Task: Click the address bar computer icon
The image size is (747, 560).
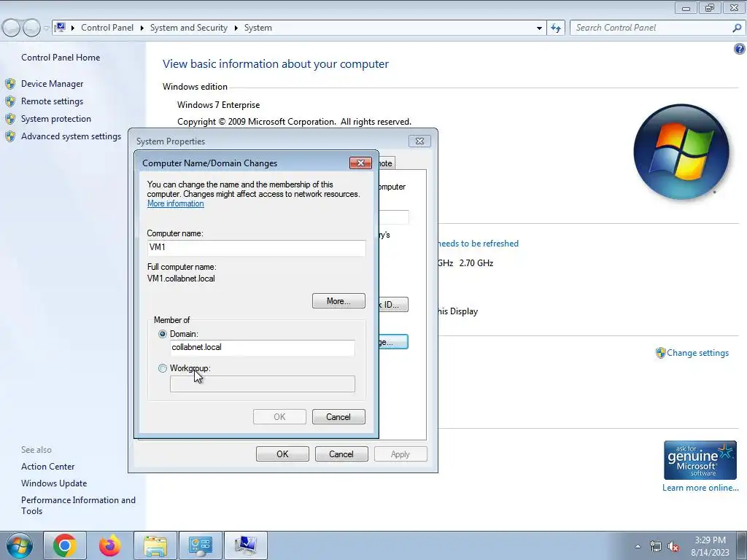Action: [60, 28]
